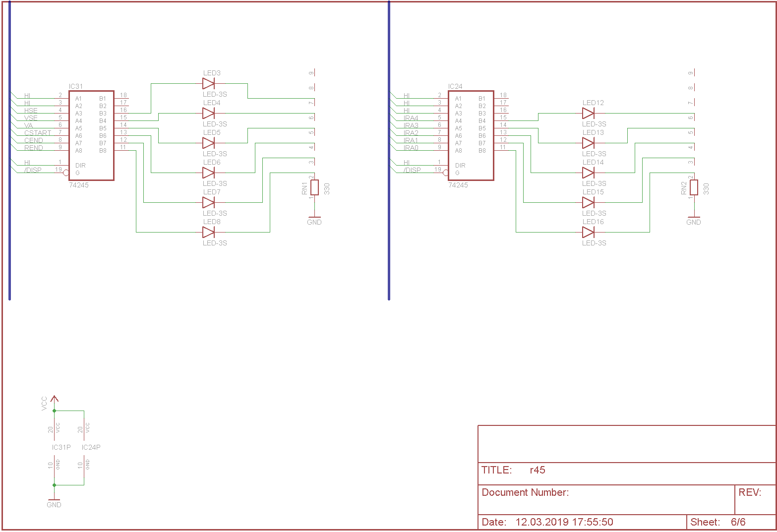Viewport: 777px width, 532px height.
Task: Click the LED6 diode symbol
Action: coord(209,173)
